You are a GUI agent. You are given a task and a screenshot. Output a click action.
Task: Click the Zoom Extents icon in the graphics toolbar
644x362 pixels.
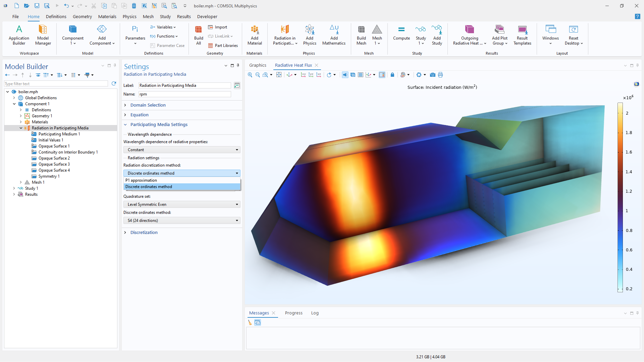(279, 75)
